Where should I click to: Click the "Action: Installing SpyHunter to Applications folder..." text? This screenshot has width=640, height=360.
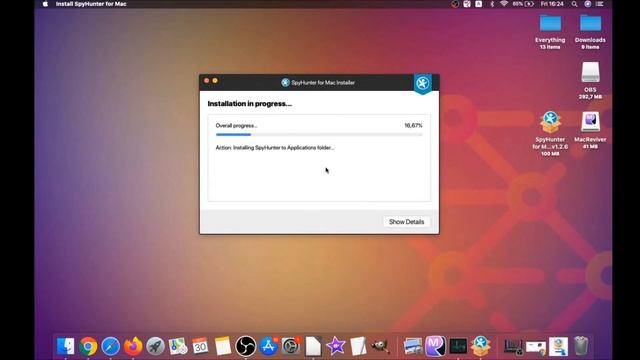click(x=275, y=148)
